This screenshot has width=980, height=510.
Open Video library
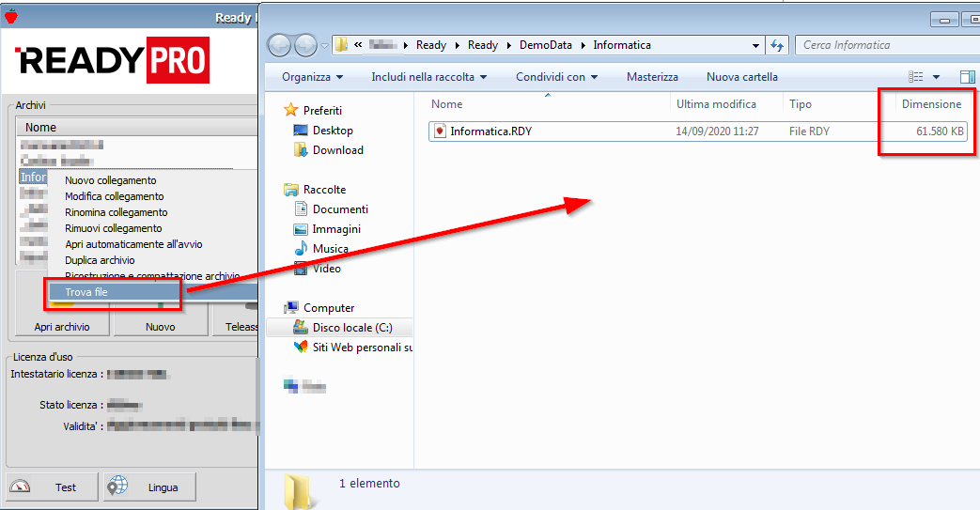[327, 268]
